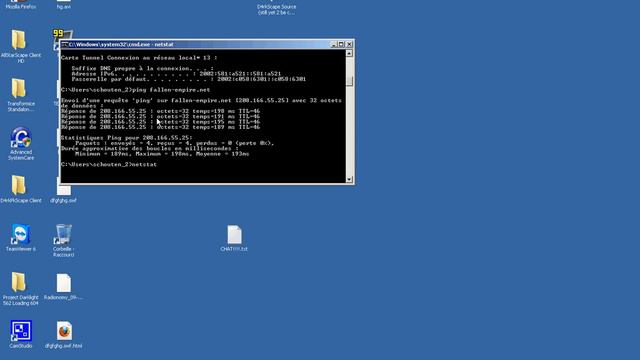640x360 pixels.
Task: Select the Project Darklight 562 Loading 604 folder
Action: (19, 282)
